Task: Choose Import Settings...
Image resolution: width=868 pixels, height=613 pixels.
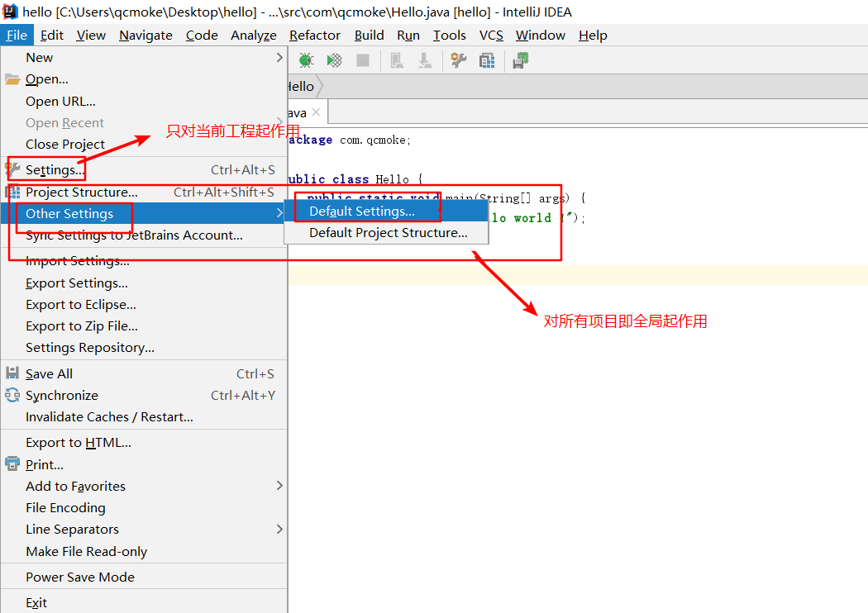Action: coord(144,260)
